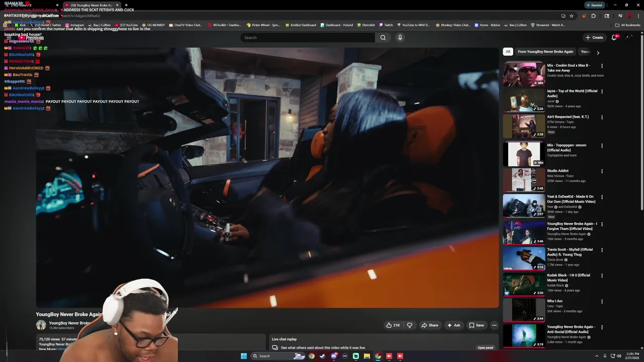Open Windows Start menu

(244, 356)
